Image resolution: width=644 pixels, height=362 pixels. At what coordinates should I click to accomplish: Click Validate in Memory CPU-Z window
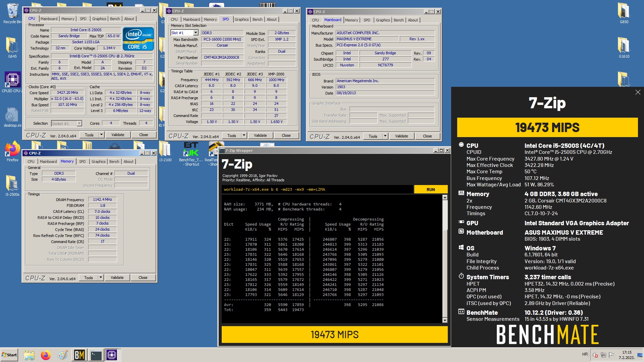pyautogui.click(x=117, y=278)
